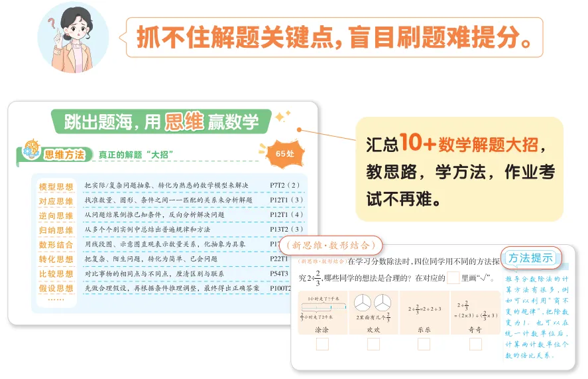This screenshot has width=588, height=379.
Task: Click description 把复杂、陌生问题,转化为简单、已会问题
Action: click(x=150, y=259)
